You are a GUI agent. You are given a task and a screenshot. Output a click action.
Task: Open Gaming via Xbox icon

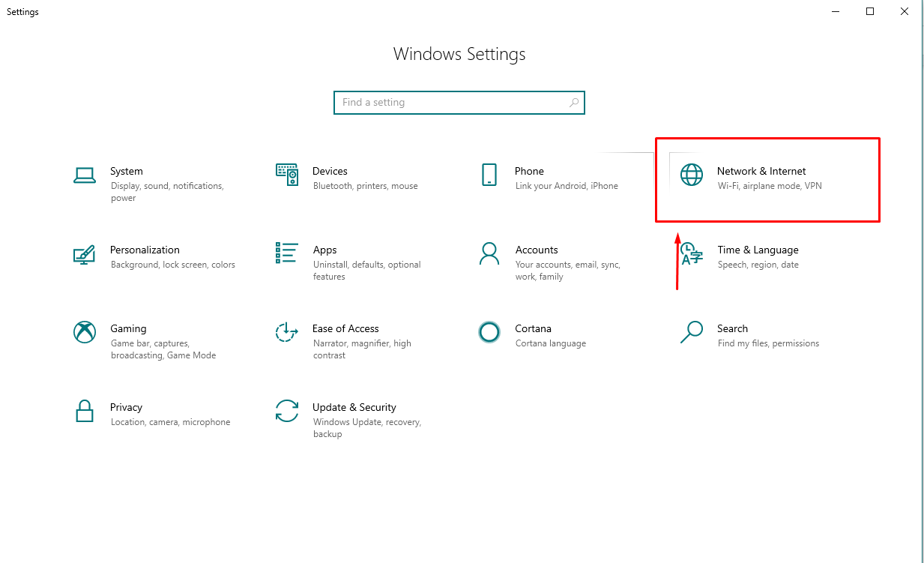[x=85, y=332]
